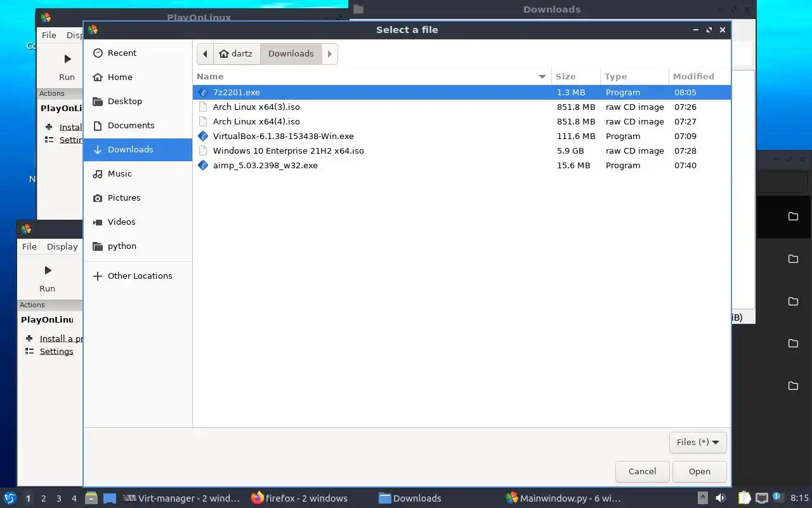Click the Open button
812x508 pixels.
click(700, 472)
